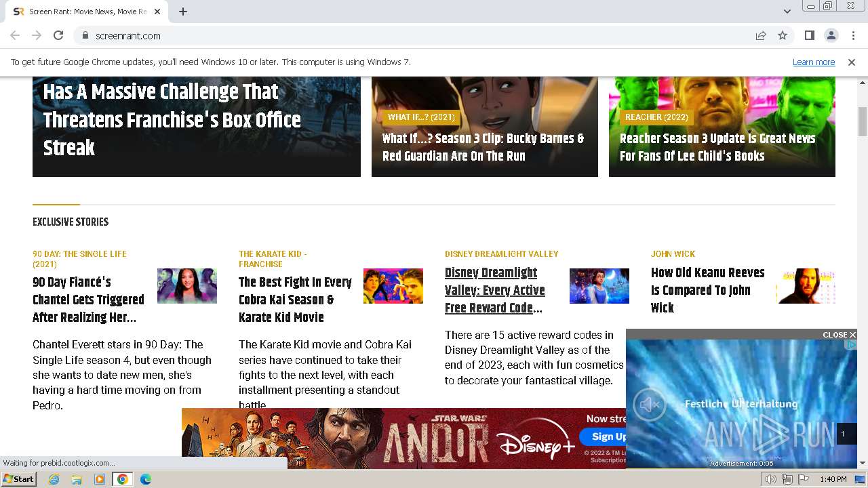This screenshot has width=868, height=488.
Task: Open the What If Season 3 article
Action: 483,147
